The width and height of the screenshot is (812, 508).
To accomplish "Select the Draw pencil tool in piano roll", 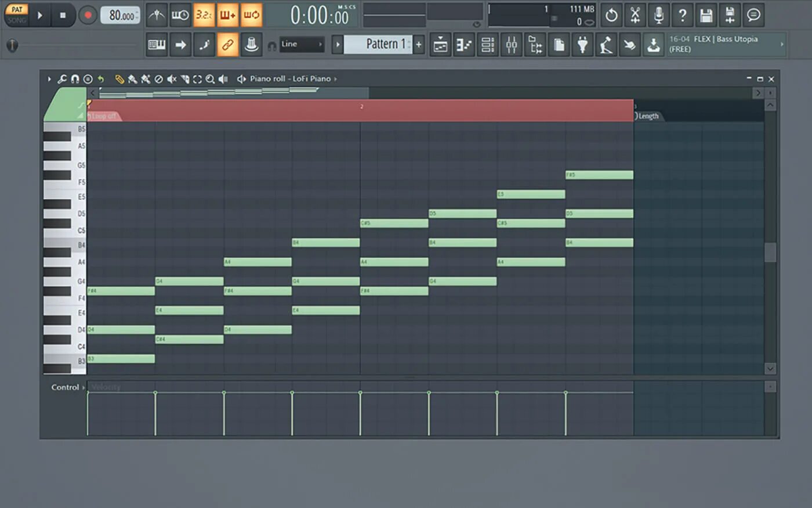I will (x=119, y=79).
